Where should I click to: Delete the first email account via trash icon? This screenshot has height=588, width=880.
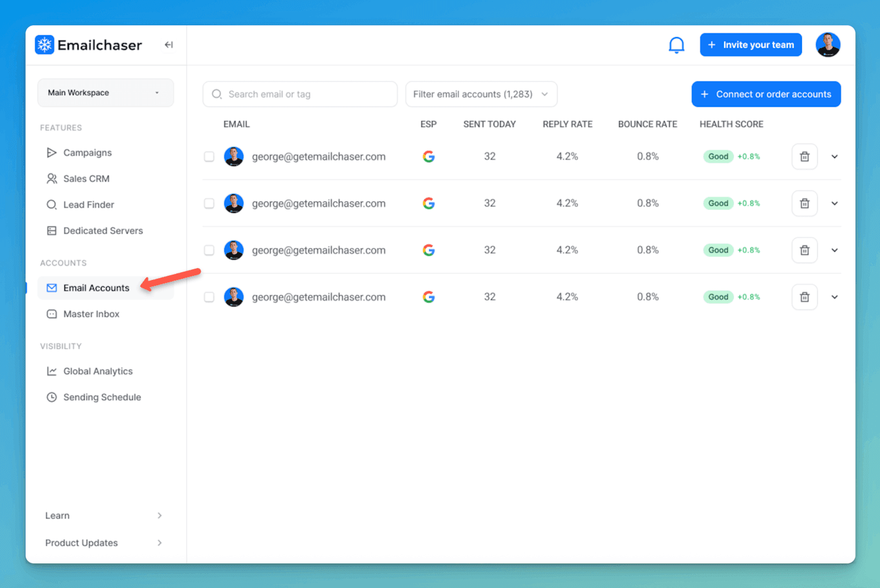[x=804, y=157]
